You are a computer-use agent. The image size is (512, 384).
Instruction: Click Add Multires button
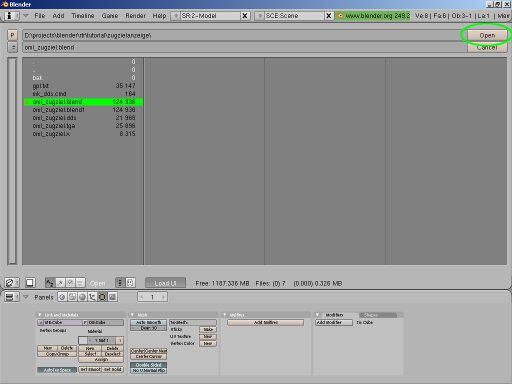click(x=266, y=322)
